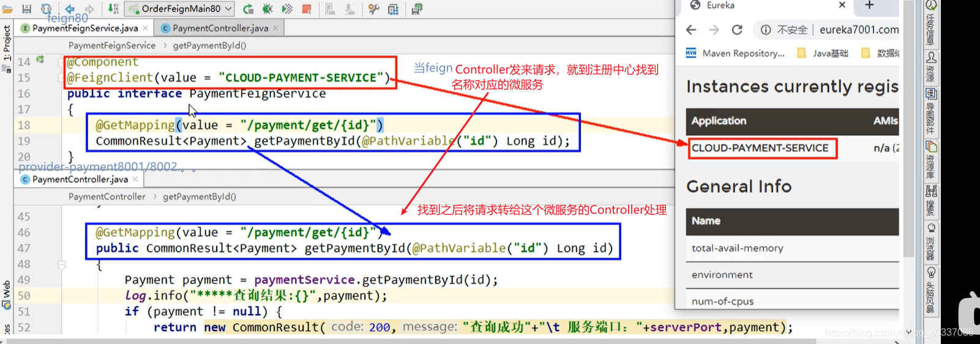
Task: Click CLOUD-PAYMENT-SERVICE application entry
Action: point(760,148)
